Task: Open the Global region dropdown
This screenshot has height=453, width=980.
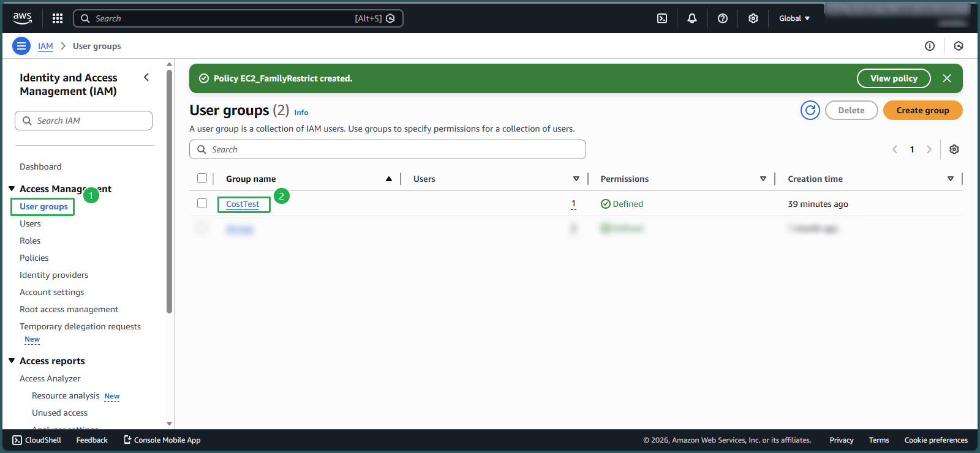Action: (794, 18)
